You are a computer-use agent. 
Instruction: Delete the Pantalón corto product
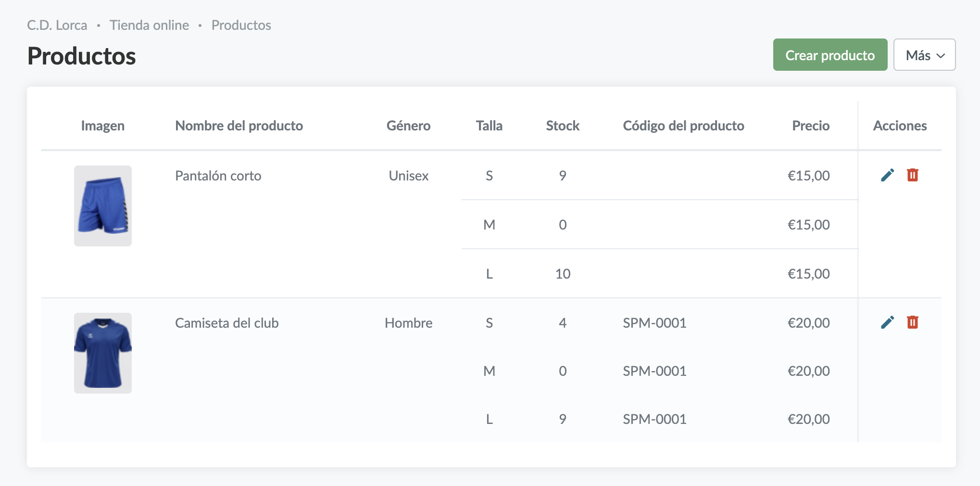[x=912, y=175]
